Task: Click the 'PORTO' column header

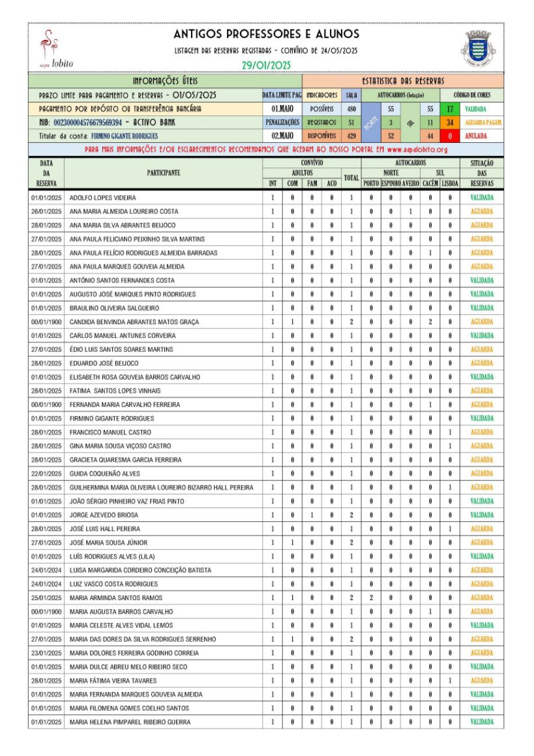Action: tap(371, 184)
